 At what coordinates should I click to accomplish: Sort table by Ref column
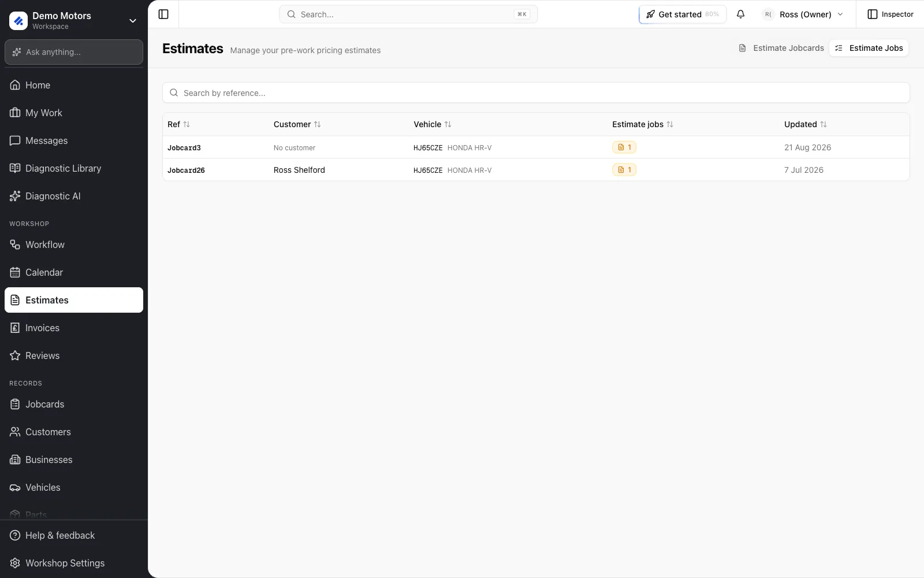178,124
